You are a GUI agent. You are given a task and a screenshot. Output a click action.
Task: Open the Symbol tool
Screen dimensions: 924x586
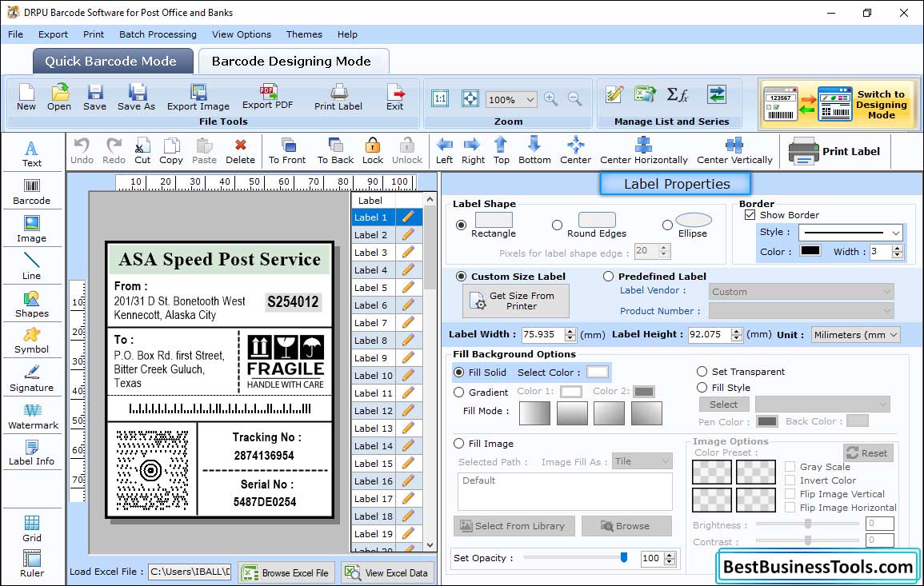pyautogui.click(x=32, y=341)
